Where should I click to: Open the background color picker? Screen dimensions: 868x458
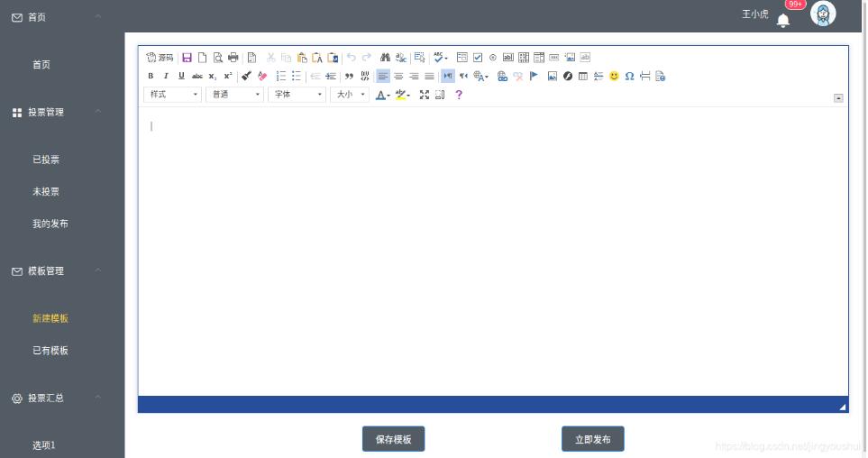[402, 96]
